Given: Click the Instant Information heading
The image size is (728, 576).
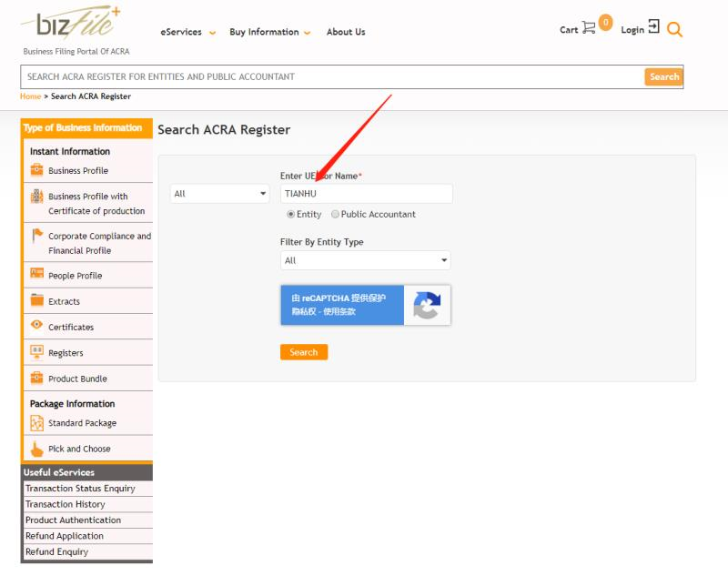Looking at the screenshot, I should [70, 151].
